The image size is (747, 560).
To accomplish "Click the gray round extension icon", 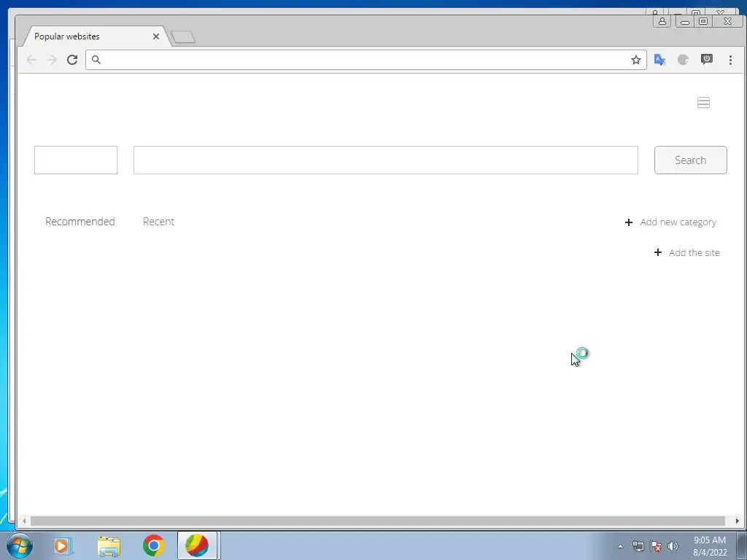I will tap(683, 60).
